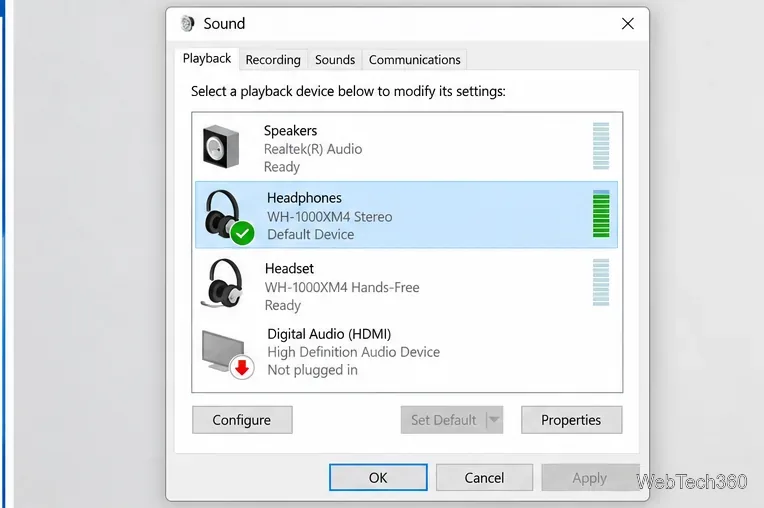Expand the Set Default dropdown arrow
The width and height of the screenshot is (764, 508).
click(x=494, y=420)
